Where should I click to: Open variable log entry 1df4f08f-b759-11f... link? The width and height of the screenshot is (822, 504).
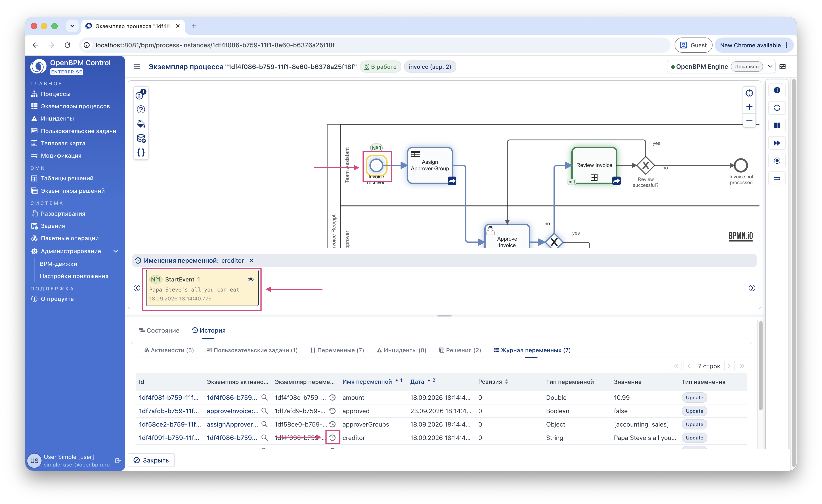pos(168,398)
